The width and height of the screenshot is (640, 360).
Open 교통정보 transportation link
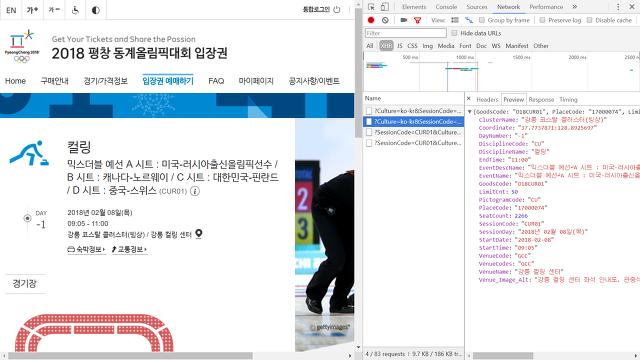pyautogui.click(x=129, y=249)
